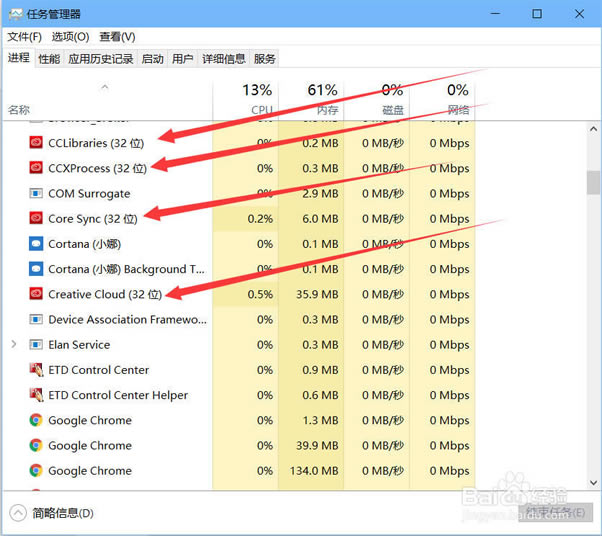Click the Cortana Background Task icon
The height and width of the screenshot is (536, 602).
tap(36, 269)
